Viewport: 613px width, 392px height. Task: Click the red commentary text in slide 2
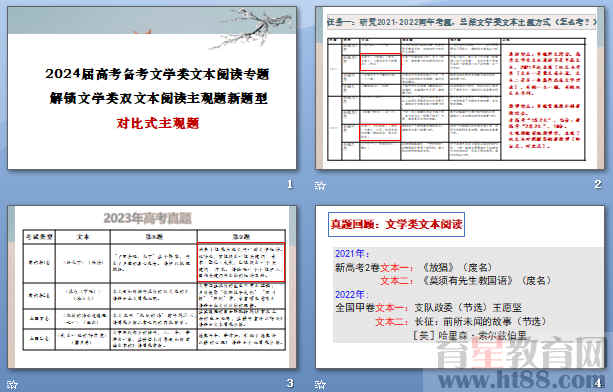(x=544, y=100)
